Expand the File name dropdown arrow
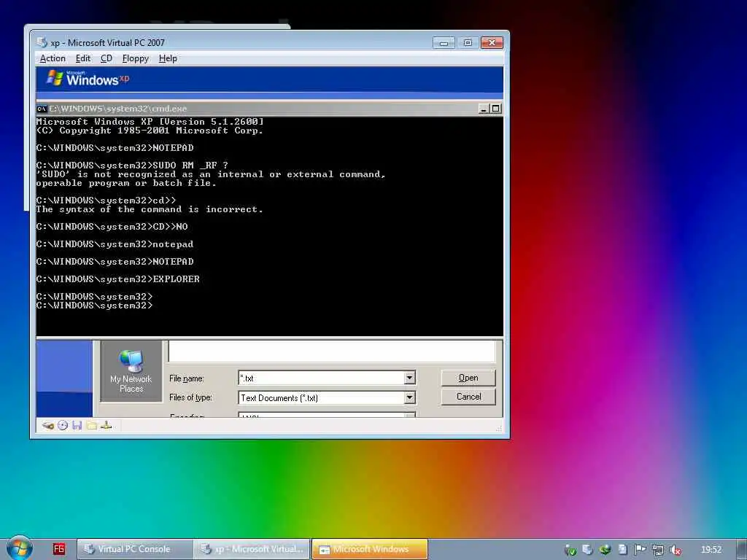Screen dimensions: 747x560 click(409, 378)
